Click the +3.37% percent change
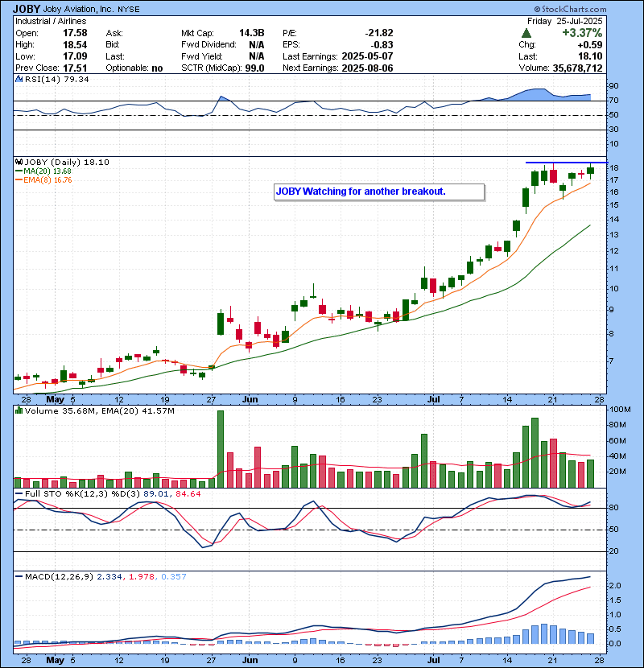The height and width of the screenshot is (668, 644). tap(582, 33)
